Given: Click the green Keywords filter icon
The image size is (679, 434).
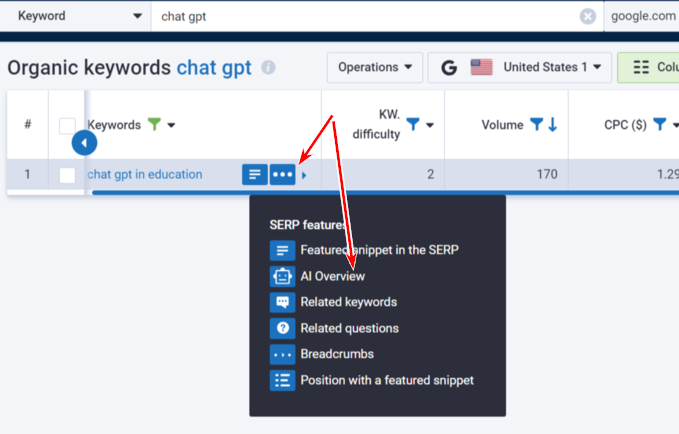Looking at the screenshot, I should tap(154, 125).
